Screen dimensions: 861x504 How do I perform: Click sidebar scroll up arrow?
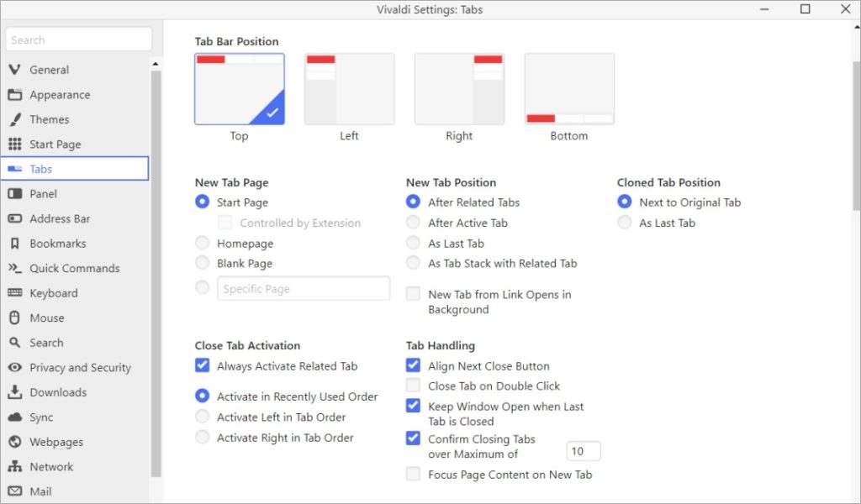156,64
